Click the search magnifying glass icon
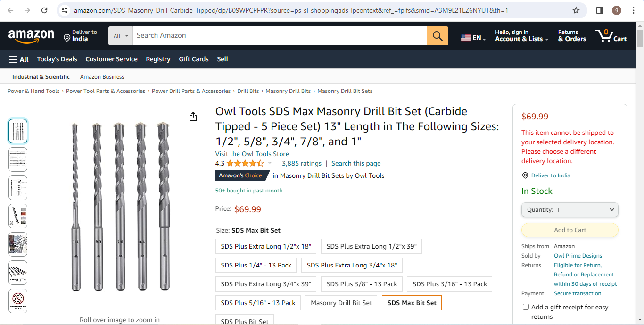 [x=437, y=35]
